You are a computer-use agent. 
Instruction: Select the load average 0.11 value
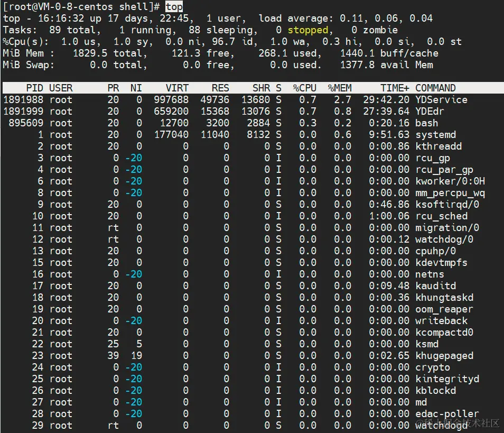pos(351,19)
